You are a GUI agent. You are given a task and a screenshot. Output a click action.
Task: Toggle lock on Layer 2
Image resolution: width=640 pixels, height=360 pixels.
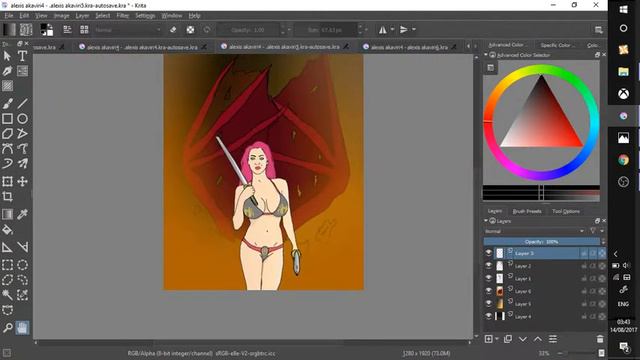[584, 266]
